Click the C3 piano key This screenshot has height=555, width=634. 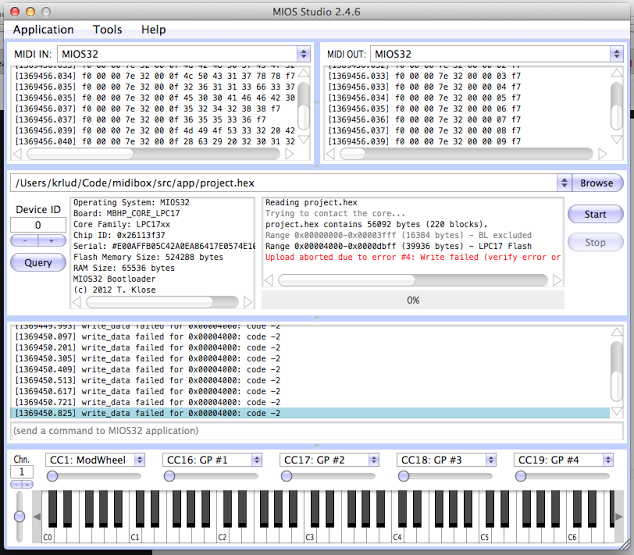[310, 534]
